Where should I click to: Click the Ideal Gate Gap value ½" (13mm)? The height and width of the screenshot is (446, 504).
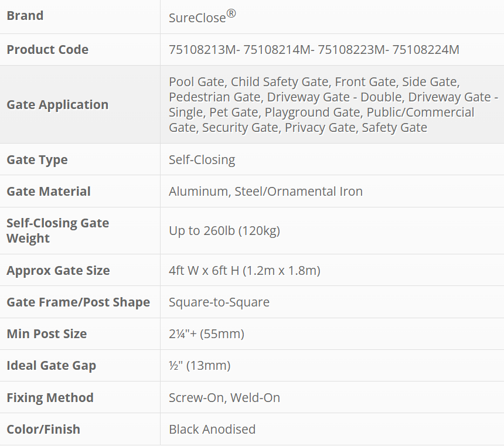pos(199,366)
